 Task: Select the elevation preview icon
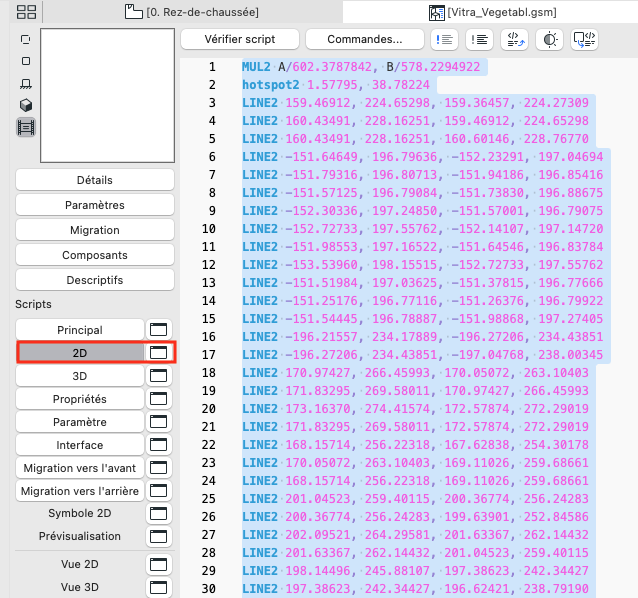pos(26,83)
